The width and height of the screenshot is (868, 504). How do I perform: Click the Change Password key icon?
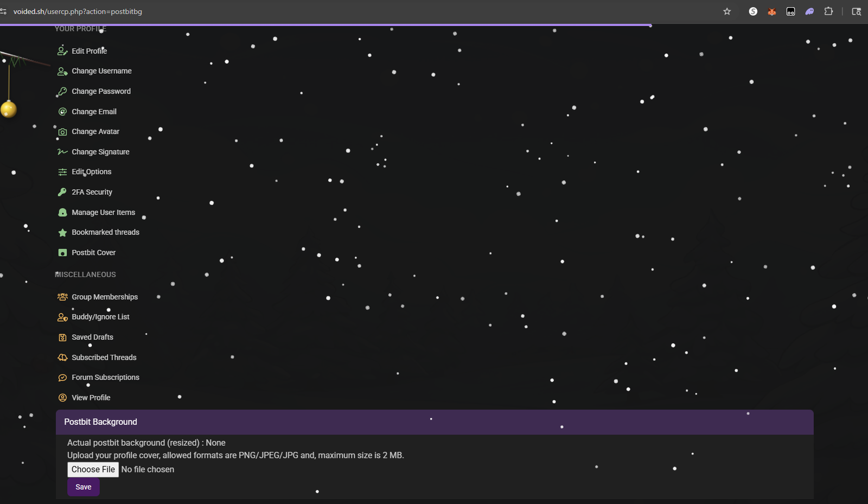point(62,91)
